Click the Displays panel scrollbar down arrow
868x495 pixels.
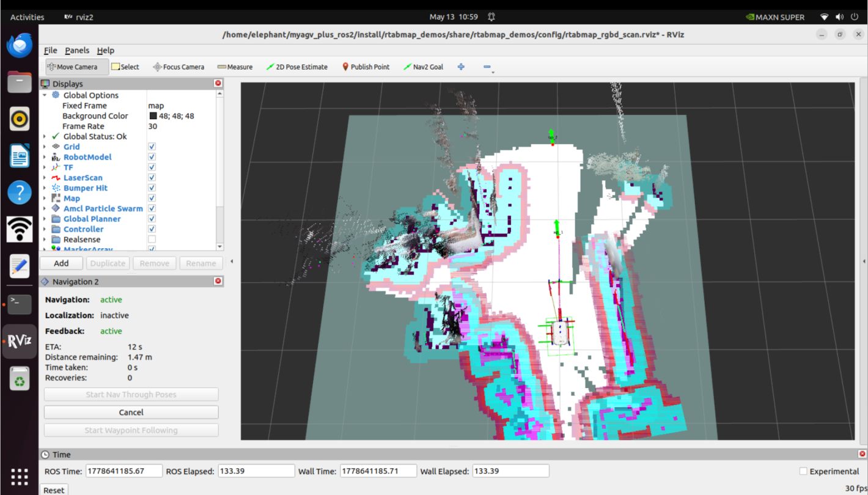[220, 246]
